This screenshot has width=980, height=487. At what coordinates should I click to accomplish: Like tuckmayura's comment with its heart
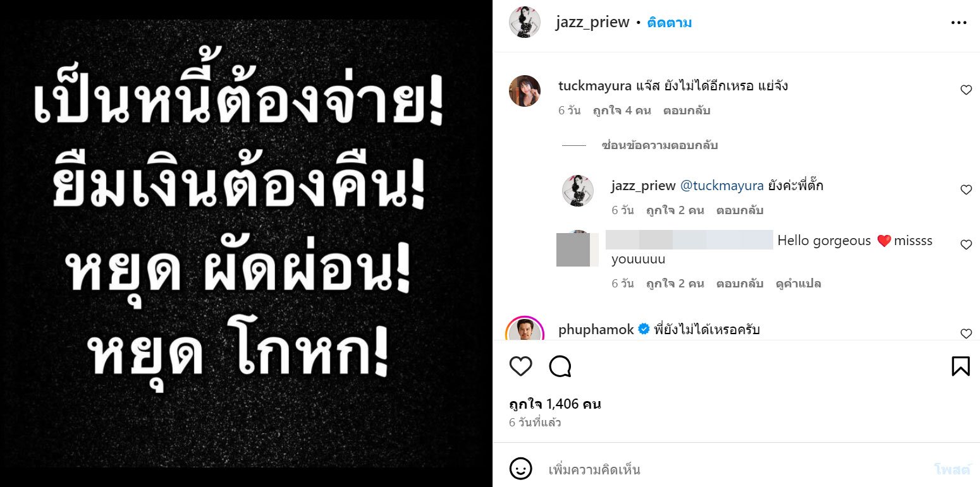point(966,90)
